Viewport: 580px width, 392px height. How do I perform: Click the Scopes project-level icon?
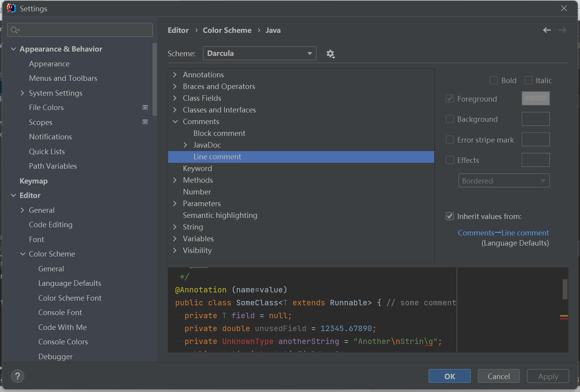(x=145, y=122)
